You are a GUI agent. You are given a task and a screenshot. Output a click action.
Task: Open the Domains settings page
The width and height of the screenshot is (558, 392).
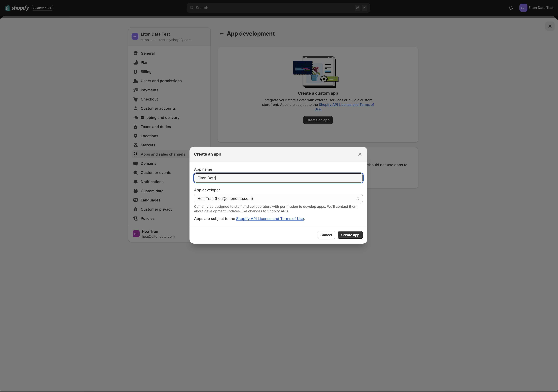pyautogui.click(x=148, y=163)
